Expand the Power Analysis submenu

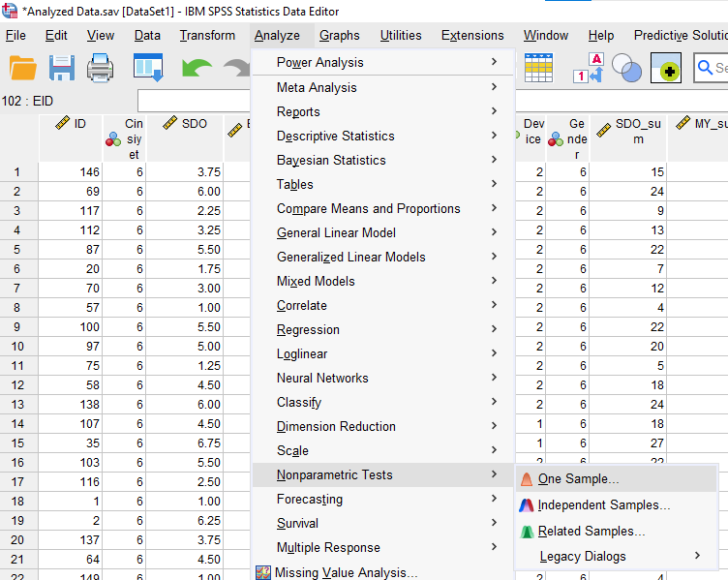click(x=383, y=62)
